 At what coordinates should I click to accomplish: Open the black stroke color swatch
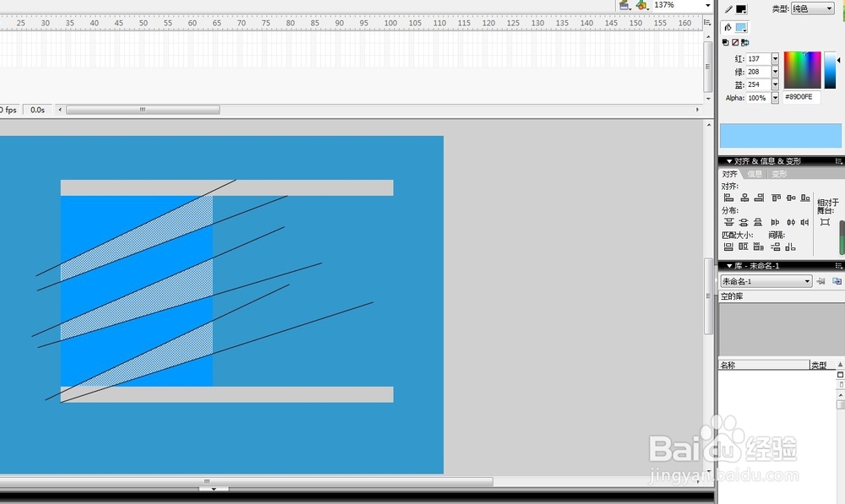(742, 9)
